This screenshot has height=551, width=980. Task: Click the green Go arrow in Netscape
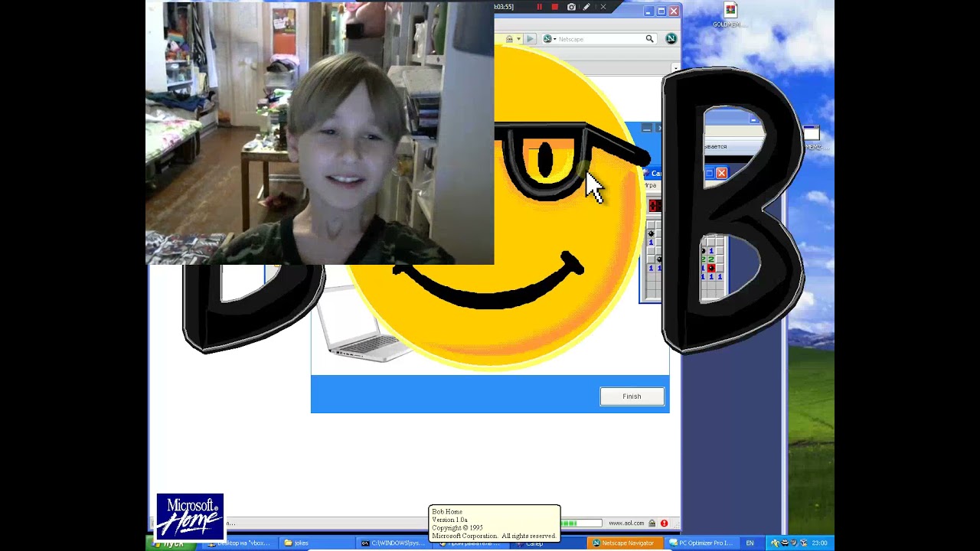click(530, 39)
